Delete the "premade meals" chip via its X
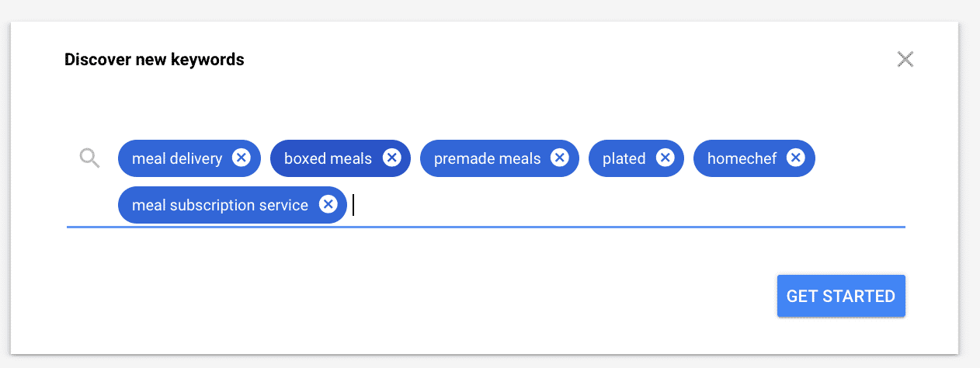The image size is (980, 368). click(560, 158)
